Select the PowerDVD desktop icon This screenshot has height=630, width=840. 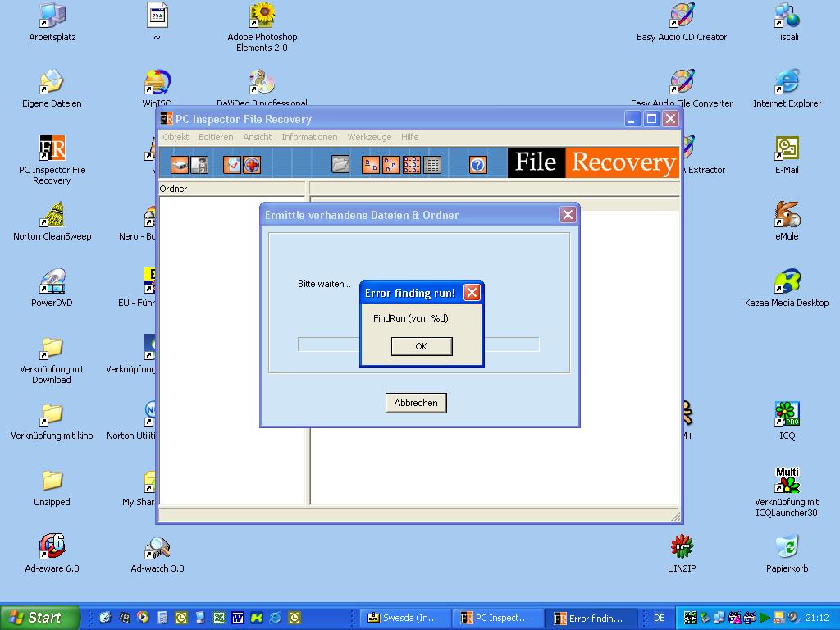point(52,289)
